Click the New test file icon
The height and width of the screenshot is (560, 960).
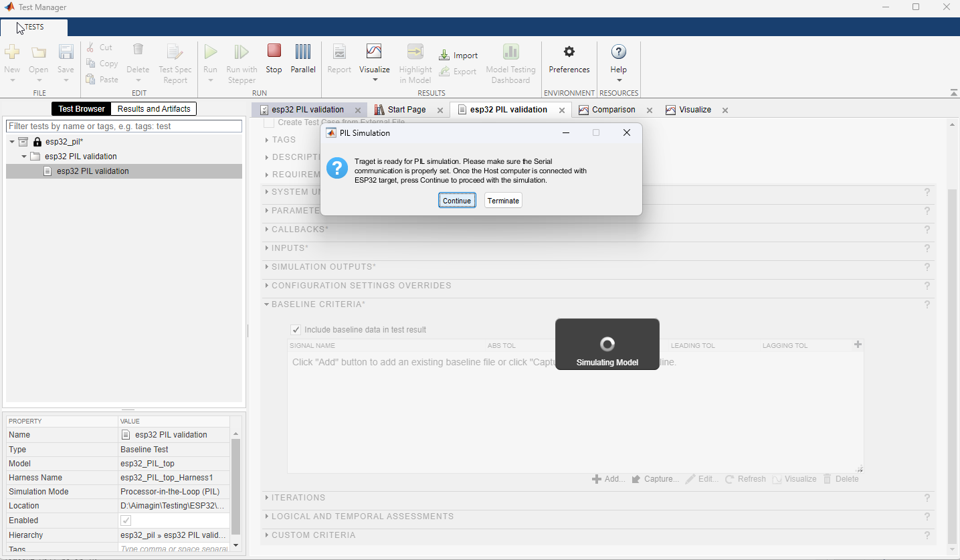tap(12, 52)
